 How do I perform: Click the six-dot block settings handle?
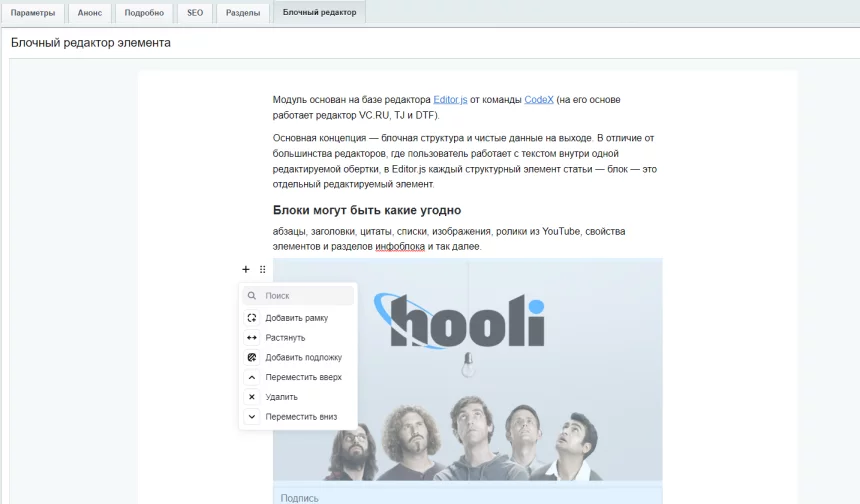click(x=263, y=270)
